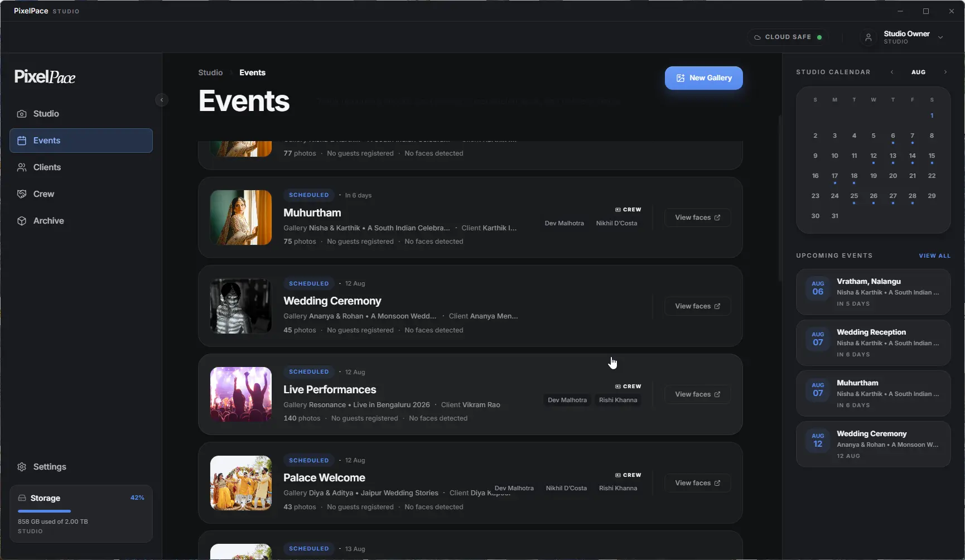Click the New Gallery button
This screenshot has width=965, height=560.
703,78
